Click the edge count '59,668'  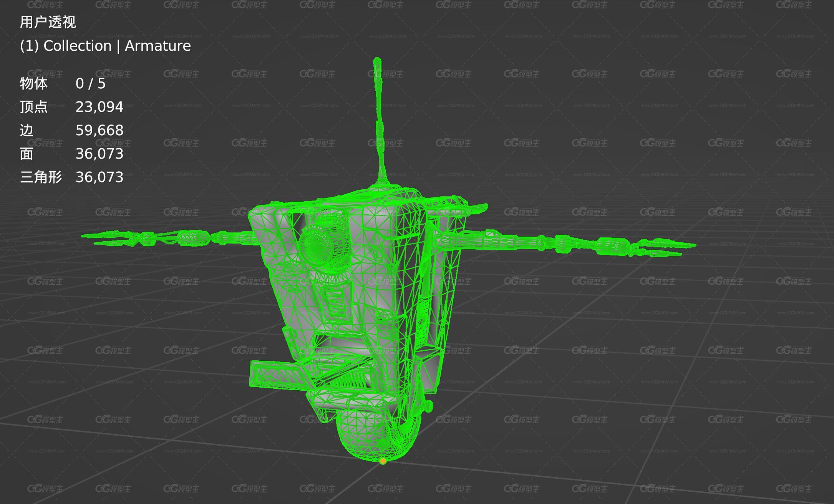(x=99, y=131)
